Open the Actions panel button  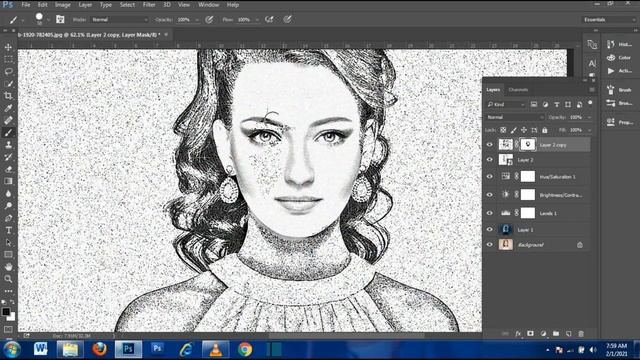click(619, 71)
